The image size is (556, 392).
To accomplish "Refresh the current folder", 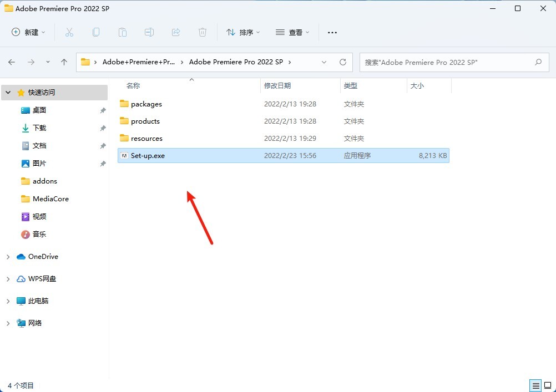I will tap(343, 62).
